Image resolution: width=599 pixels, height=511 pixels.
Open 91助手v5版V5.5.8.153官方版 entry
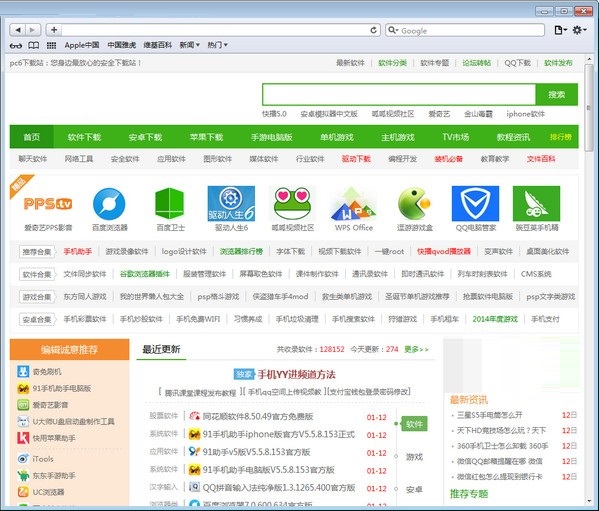pyautogui.click(x=256, y=452)
